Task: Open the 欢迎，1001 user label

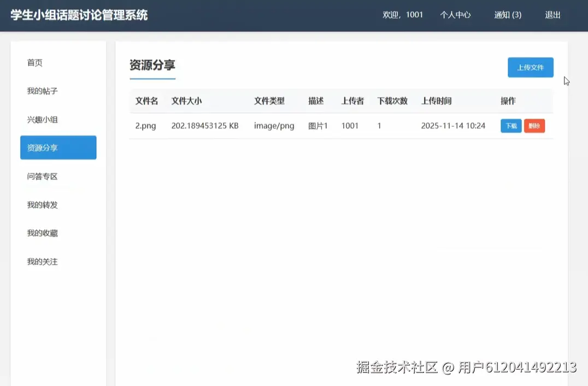Action: [403, 15]
